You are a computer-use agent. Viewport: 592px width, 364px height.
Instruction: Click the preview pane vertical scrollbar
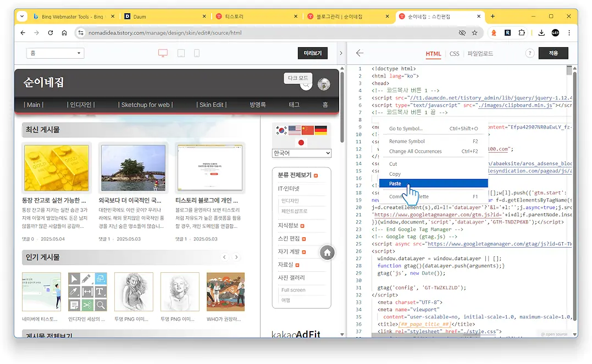coord(342,108)
